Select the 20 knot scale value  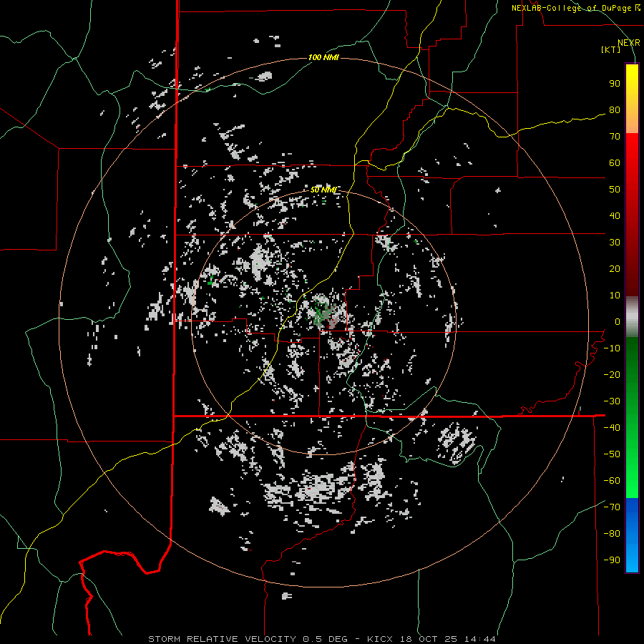615,269
